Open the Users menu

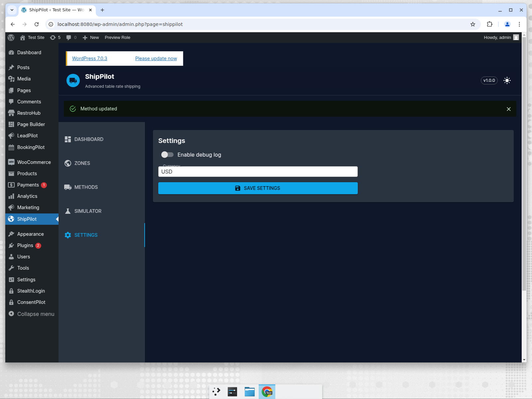[x=32, y=257]
